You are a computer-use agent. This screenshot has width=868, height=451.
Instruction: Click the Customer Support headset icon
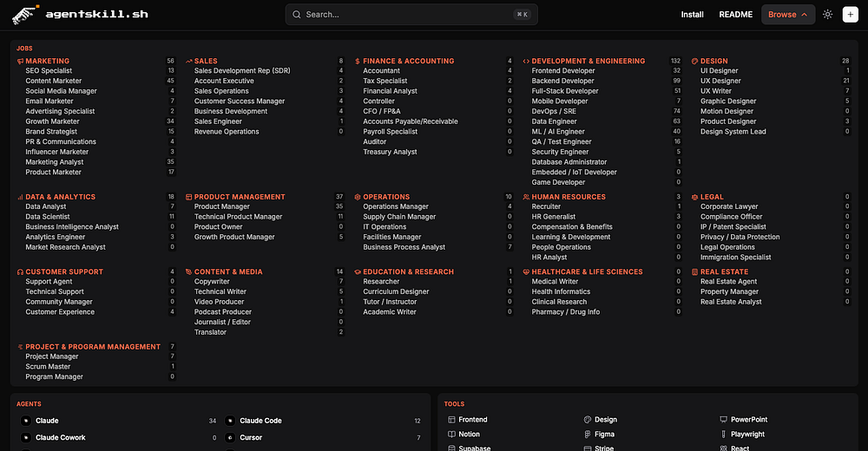click(20, 272)
